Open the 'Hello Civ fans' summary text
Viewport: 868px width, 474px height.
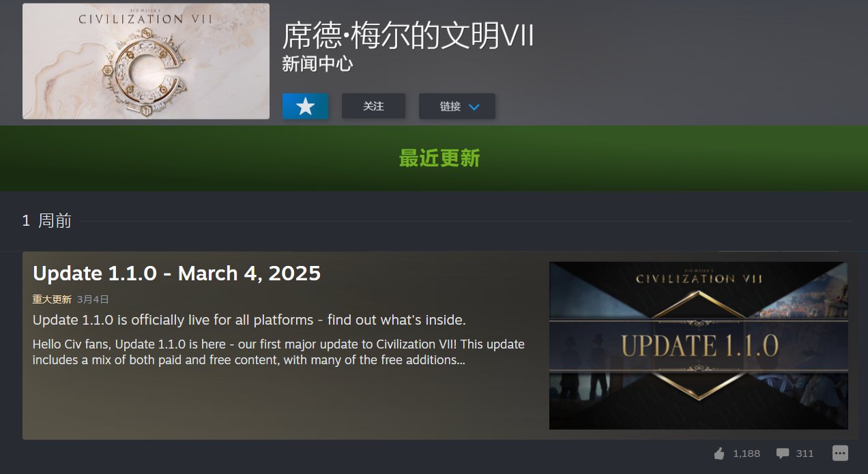pyautogui.click(x=278, y=352)
